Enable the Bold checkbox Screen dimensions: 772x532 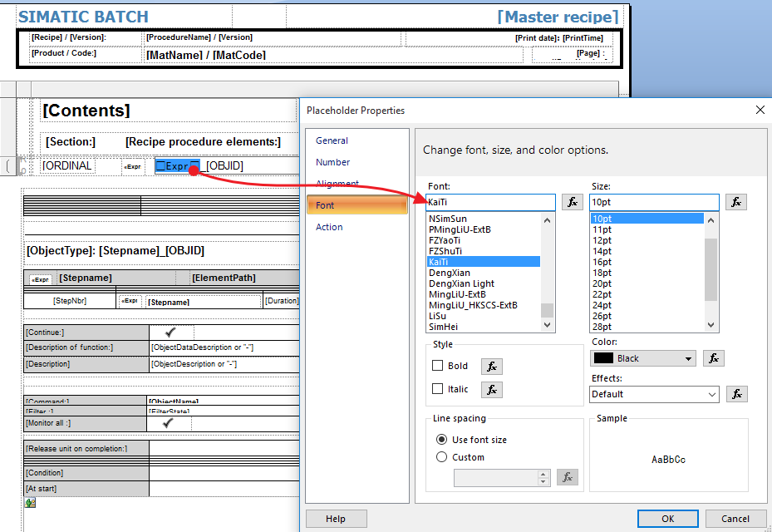(437, 366)
